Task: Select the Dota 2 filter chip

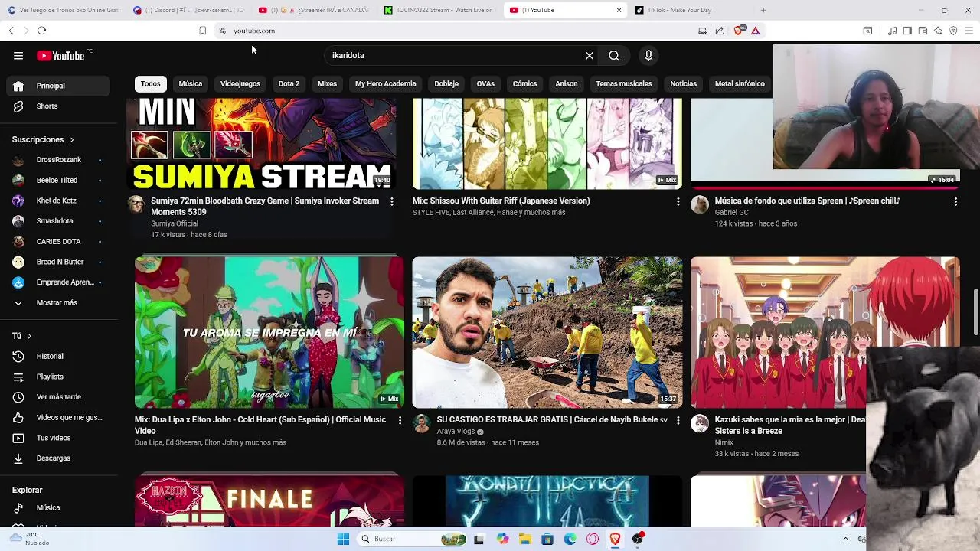Action: click(289, 83)
